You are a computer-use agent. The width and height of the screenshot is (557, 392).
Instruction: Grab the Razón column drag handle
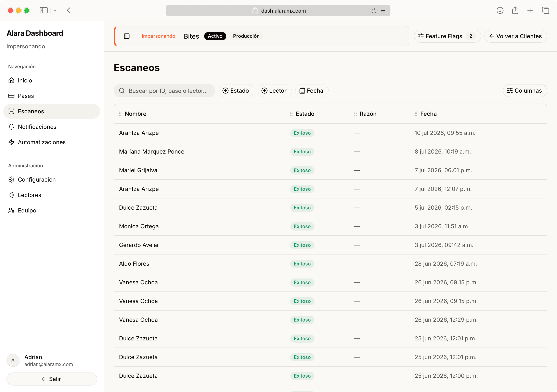pyautogui.click(x=355, y=114)
